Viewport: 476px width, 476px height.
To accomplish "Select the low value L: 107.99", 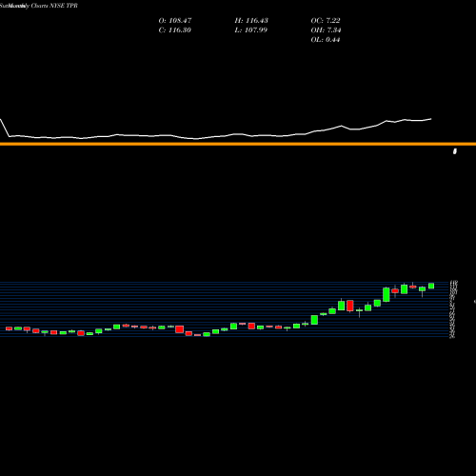I will tap(251, 30).
